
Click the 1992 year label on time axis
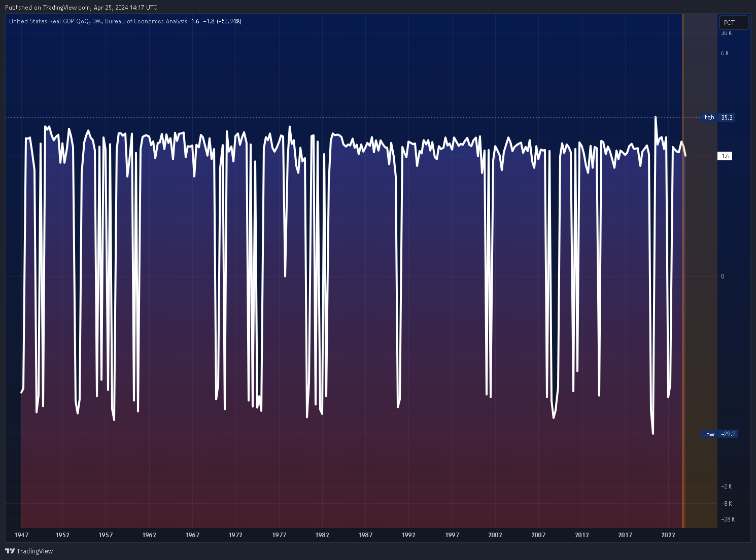(x=408, y=535)
